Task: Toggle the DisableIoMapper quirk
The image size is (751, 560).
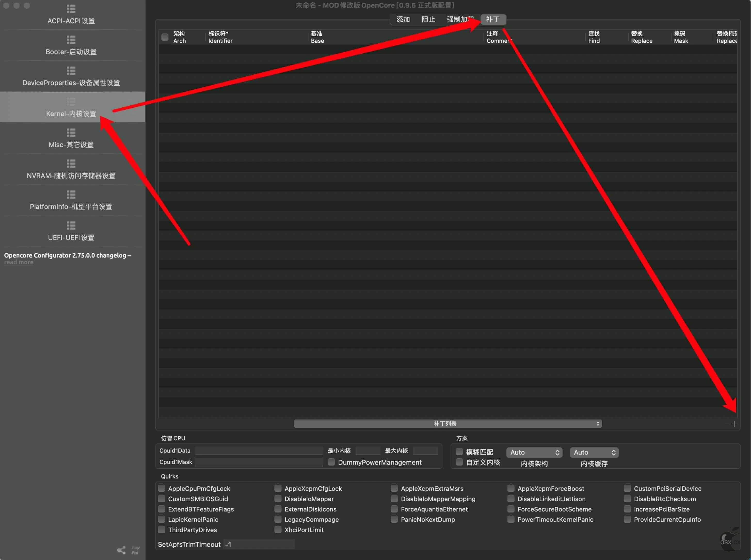Action: [x=278, y=499]
